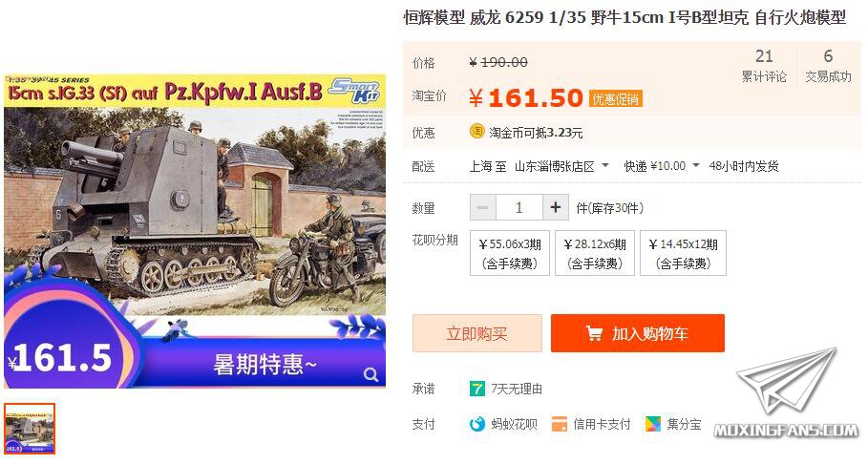868x464 pixels.
Task: Select the ¥55.06x3期 installment option
Action: 509,253
